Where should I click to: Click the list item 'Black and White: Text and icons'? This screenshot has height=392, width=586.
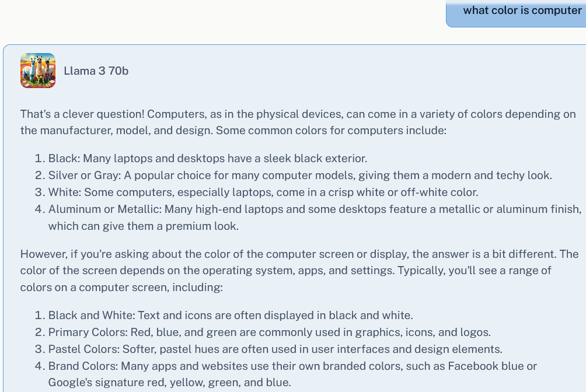[231, 316]
